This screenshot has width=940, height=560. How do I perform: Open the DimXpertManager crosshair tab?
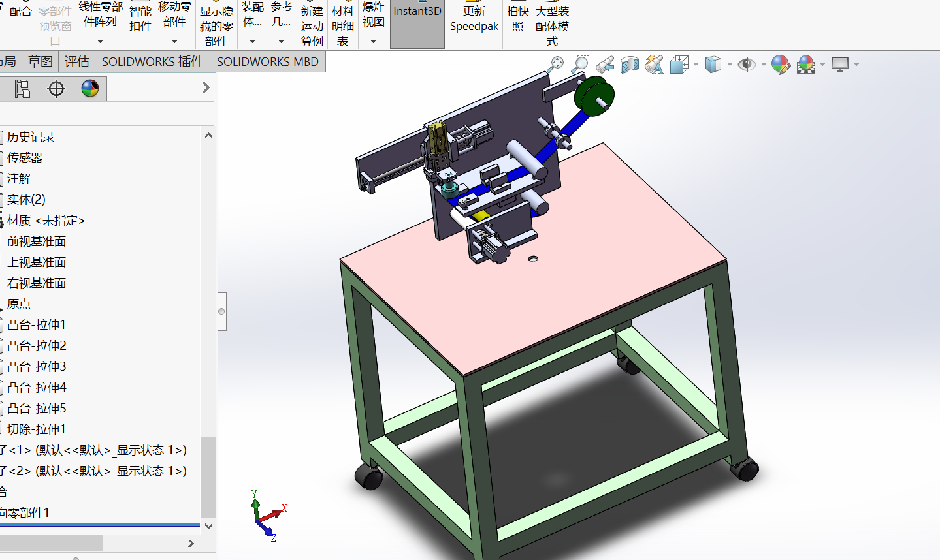coord(56,88)
